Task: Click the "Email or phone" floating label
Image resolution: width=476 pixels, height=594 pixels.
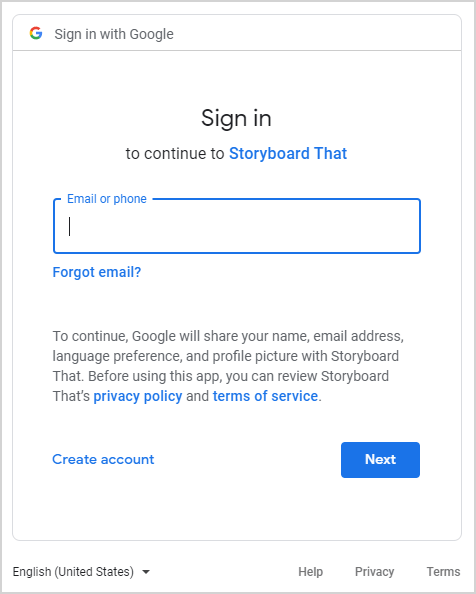Action: click(x=107, y=199)
